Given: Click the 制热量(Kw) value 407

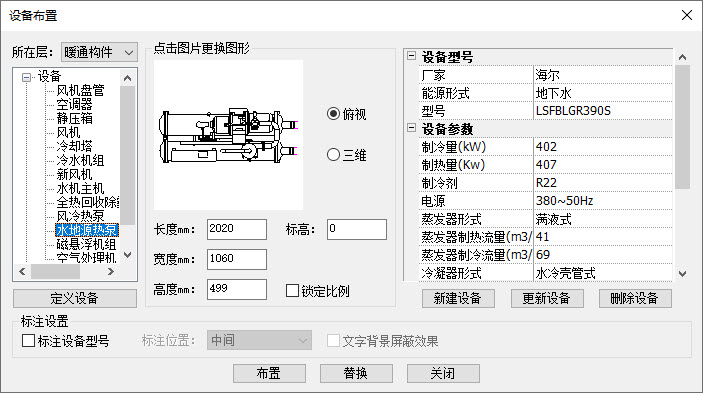Looking at the screenshot, I should [603, 164].
